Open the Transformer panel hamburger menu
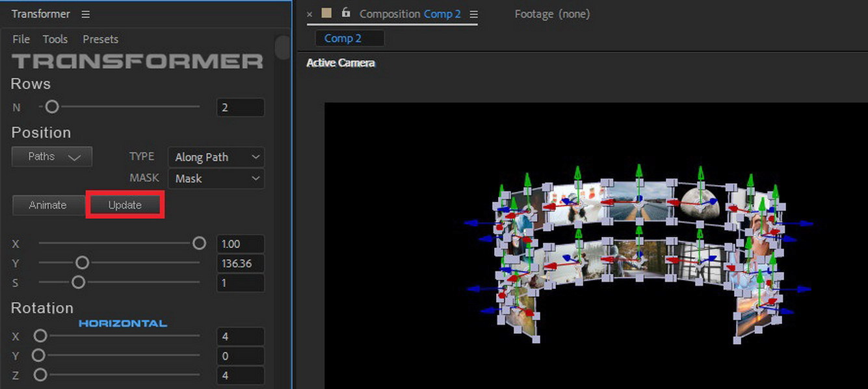This screenshot has width=868, height=389. click(86, 14)
